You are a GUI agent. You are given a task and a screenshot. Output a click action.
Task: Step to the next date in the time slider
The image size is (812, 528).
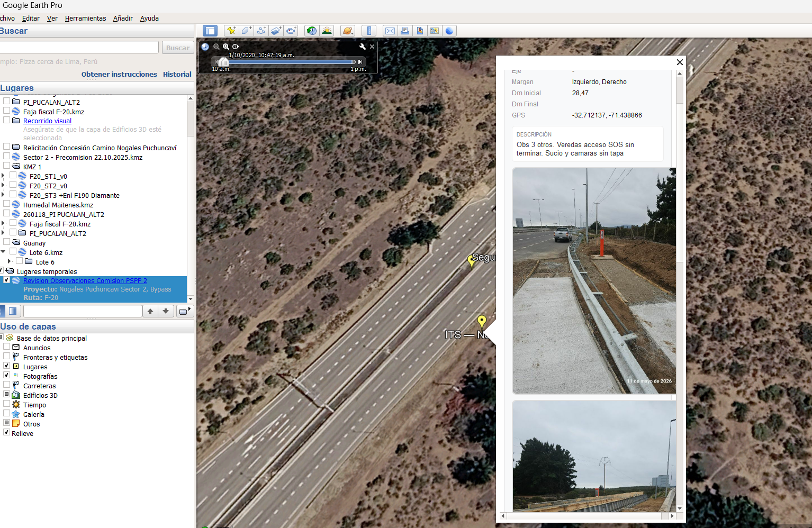[x=360, y=62]
